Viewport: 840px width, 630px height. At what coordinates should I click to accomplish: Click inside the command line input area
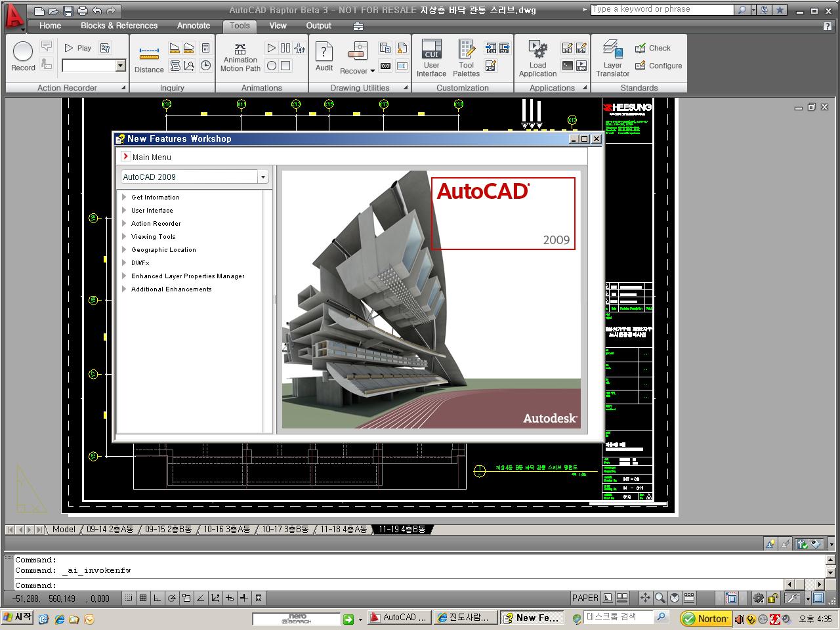[262, 585]
